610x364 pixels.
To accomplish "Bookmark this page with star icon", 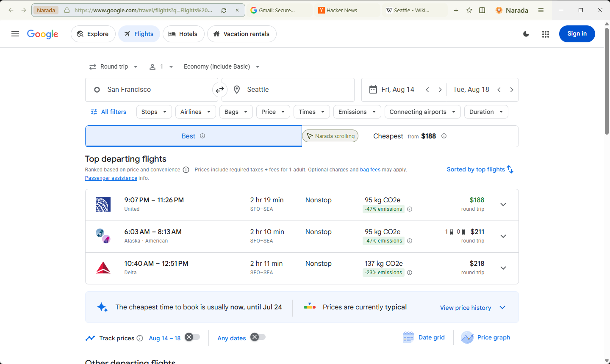I will tap(469, 10).
